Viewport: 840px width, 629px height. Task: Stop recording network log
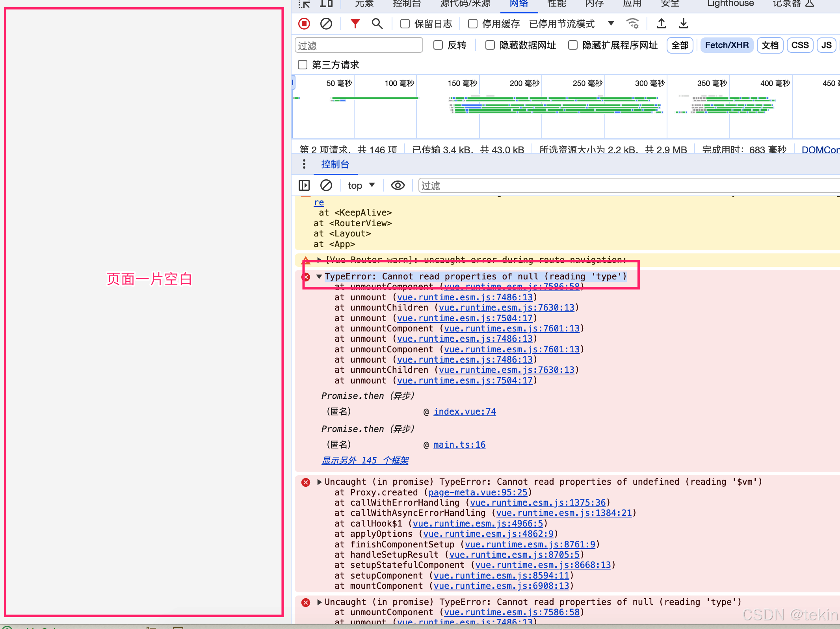(x=304, y=24)
